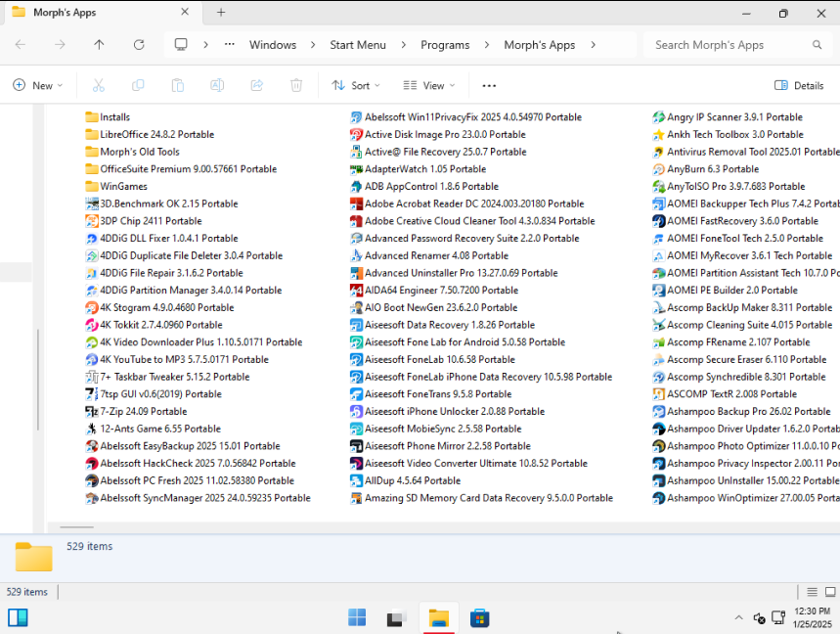Select OfficeSuite Premium 9.00.57661 Portable
Viewport: 840px width, 634px height.
tap(181, 169)
